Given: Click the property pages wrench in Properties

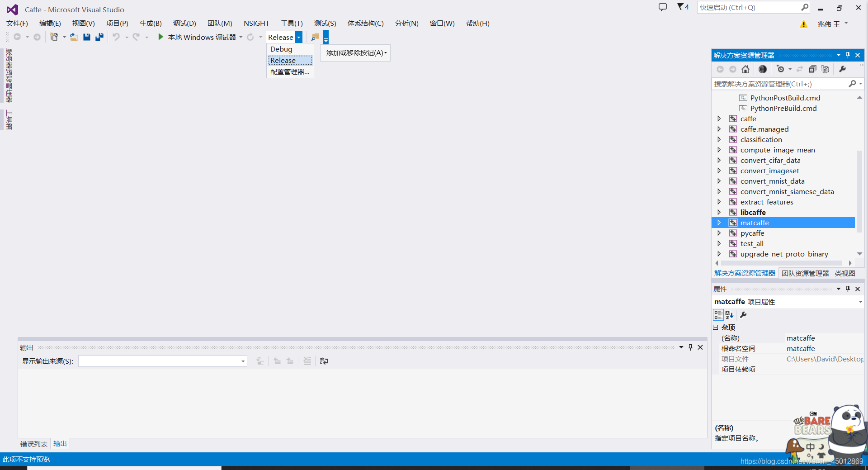Looking at the screenshot, I should click(743, 315).
